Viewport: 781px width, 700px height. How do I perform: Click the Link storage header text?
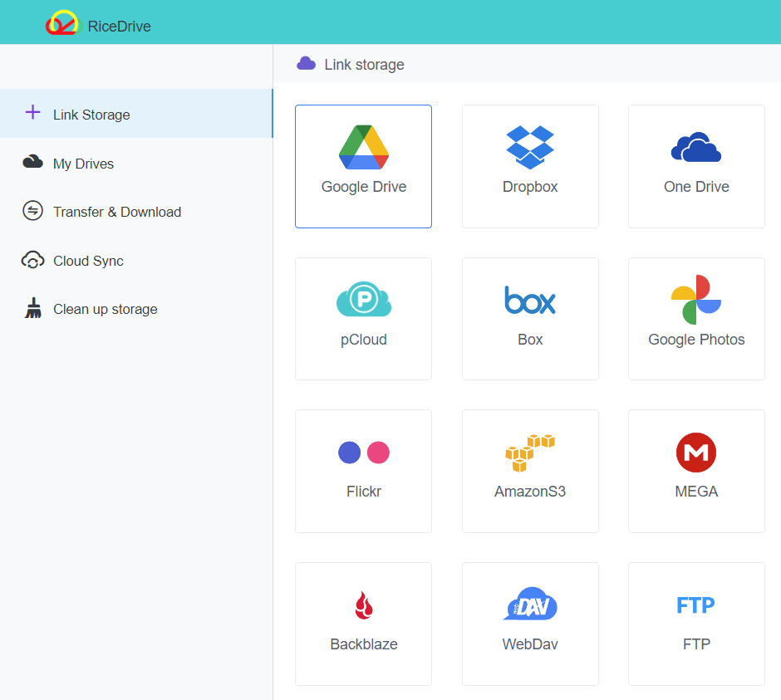(364, 65)
